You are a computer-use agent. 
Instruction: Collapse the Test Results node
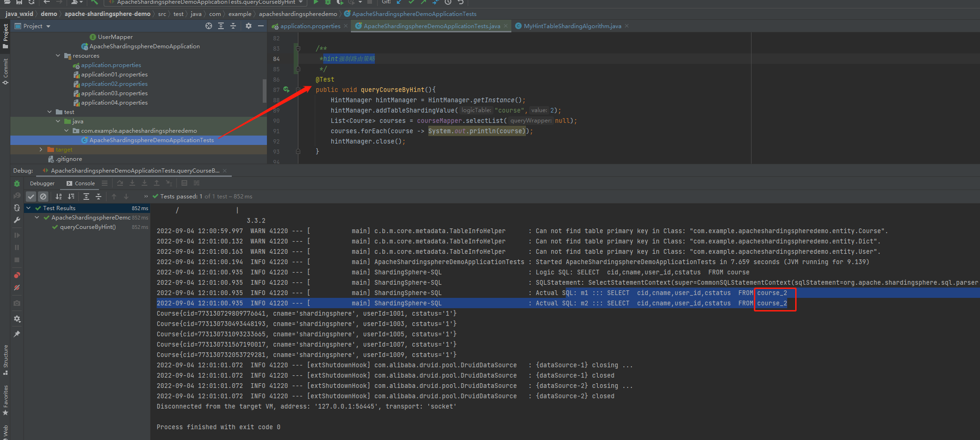tap(29, 208)
